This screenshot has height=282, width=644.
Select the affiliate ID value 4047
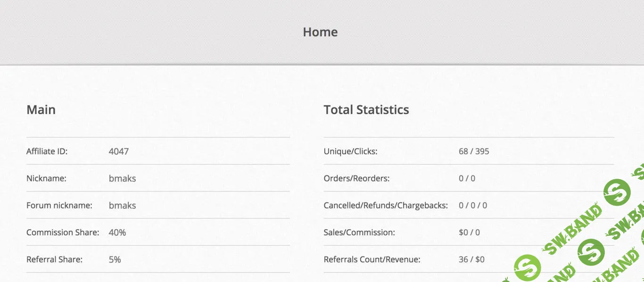[x=118, y=151]
